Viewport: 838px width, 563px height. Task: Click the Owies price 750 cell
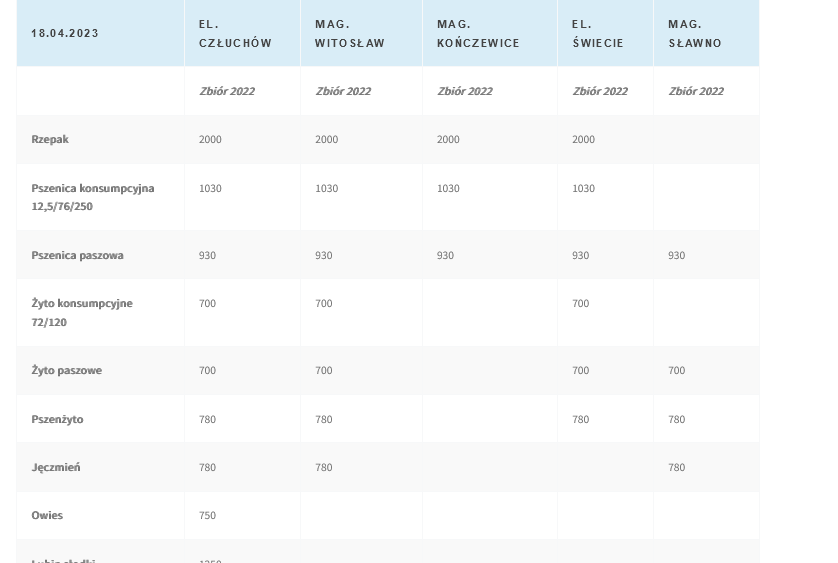[x=207, y=515]
